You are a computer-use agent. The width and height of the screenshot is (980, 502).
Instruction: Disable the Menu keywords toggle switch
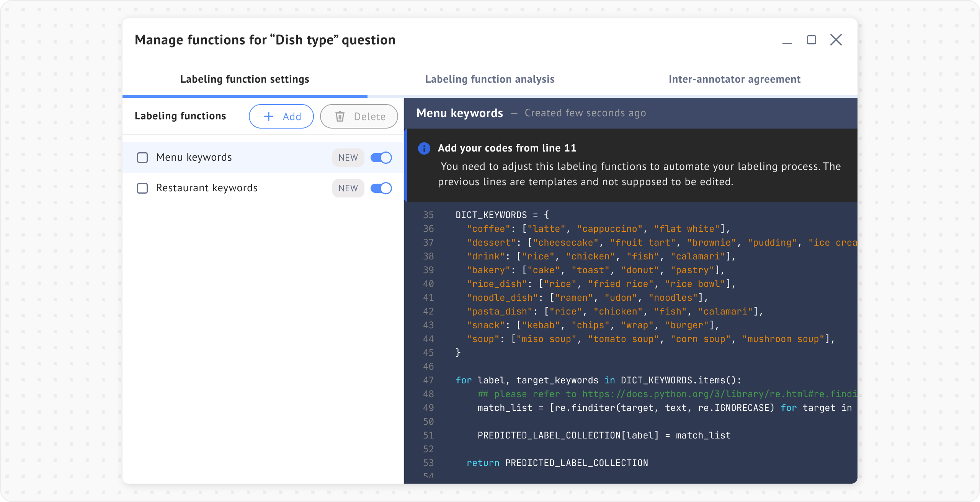pos(381,158)
